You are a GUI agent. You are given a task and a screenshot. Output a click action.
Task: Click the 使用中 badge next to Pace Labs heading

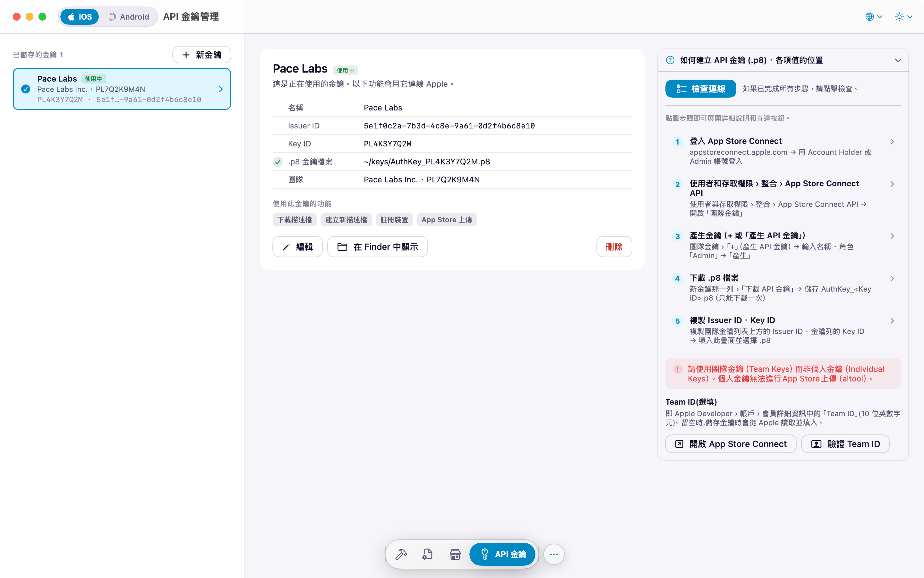coord(345,70)
